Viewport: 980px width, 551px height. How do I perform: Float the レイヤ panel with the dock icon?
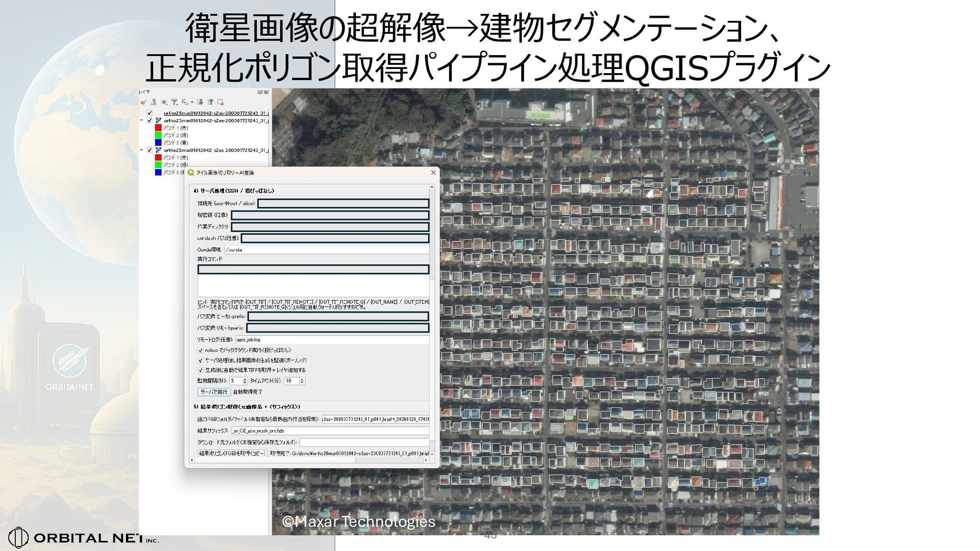260,92
